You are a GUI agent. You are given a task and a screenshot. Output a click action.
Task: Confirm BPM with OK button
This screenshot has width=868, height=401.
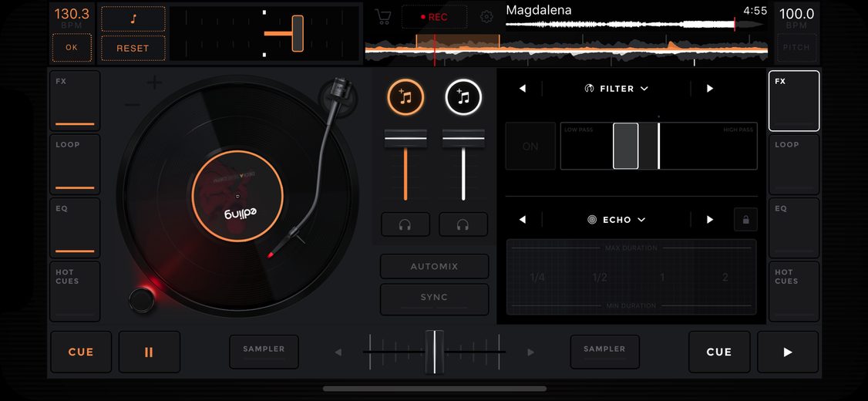click(72, 48)
